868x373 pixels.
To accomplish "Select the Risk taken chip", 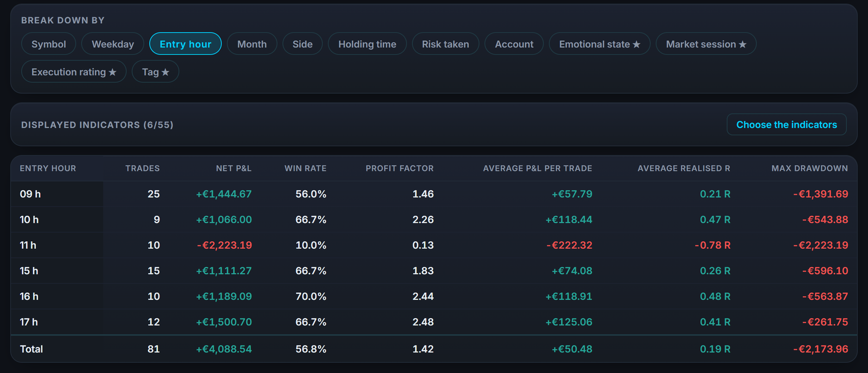I will (445, 44).
